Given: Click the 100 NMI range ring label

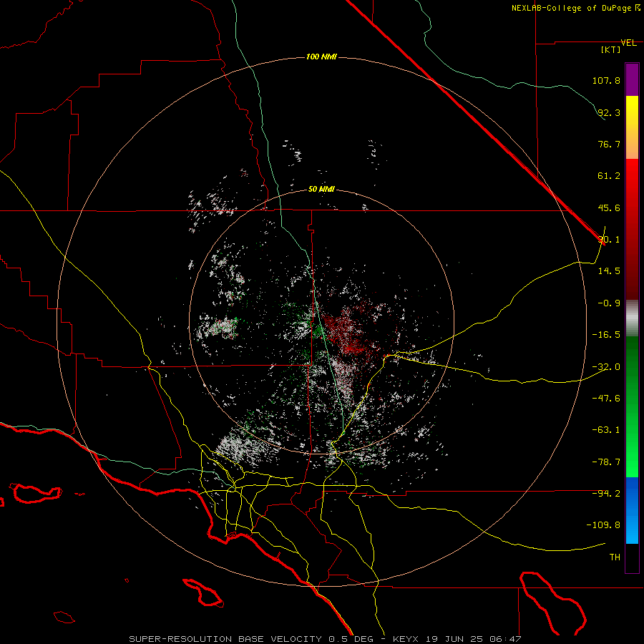Looking at the screenshot, I should tap(321, 57).
